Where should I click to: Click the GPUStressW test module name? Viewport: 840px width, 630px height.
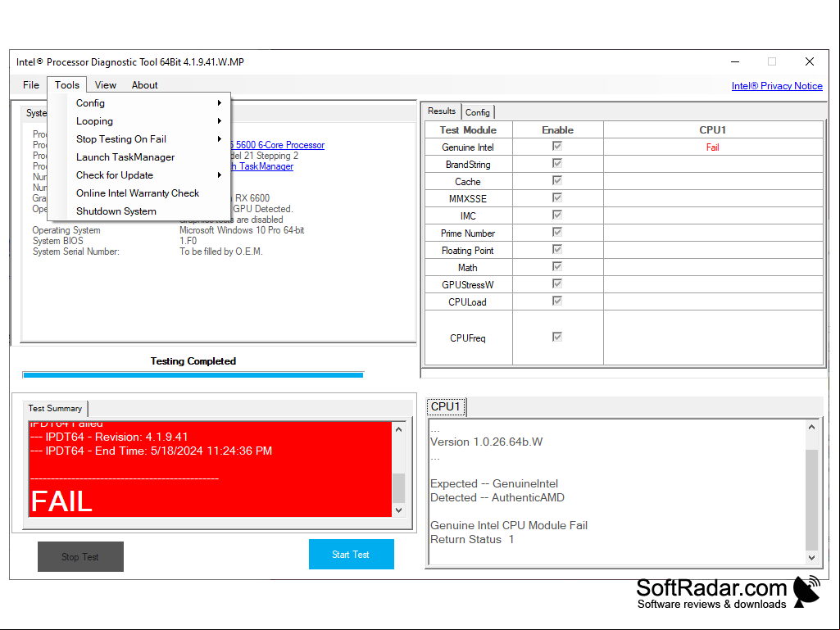point(468,285)
